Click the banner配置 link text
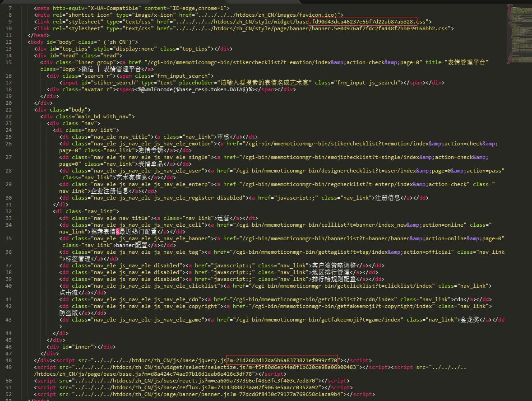 [x=132, y=246]
